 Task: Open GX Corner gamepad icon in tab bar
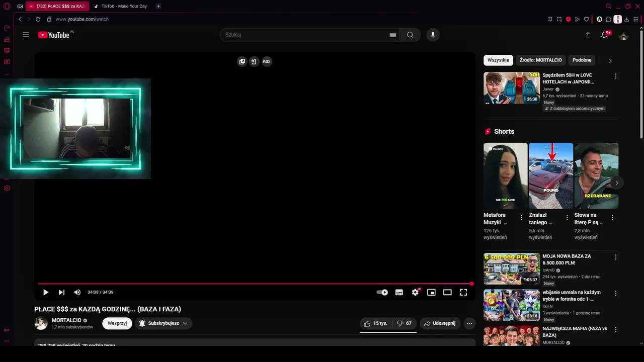tap(20, 7)
